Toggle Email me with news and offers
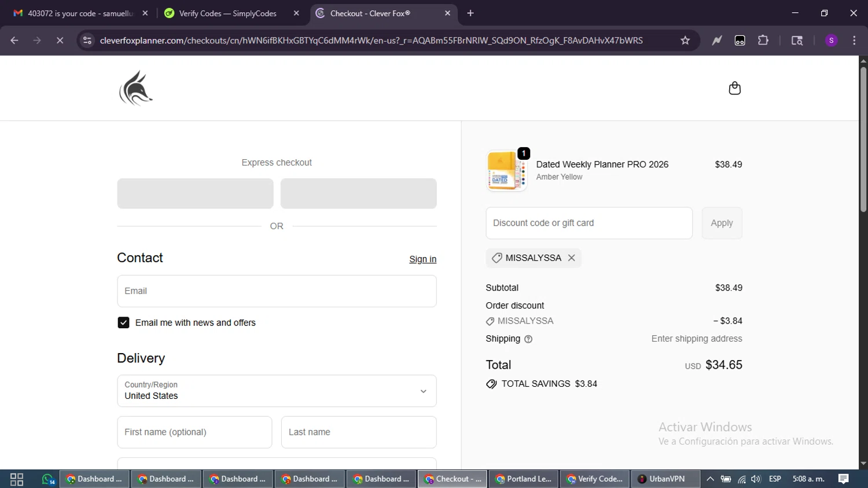Image resolution: width=868 pixels, height=488 pixels. (x=123, y=323)
